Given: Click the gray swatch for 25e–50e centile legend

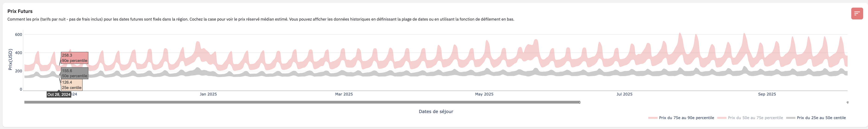Looking at the screenshot, I should pos(790,118).
